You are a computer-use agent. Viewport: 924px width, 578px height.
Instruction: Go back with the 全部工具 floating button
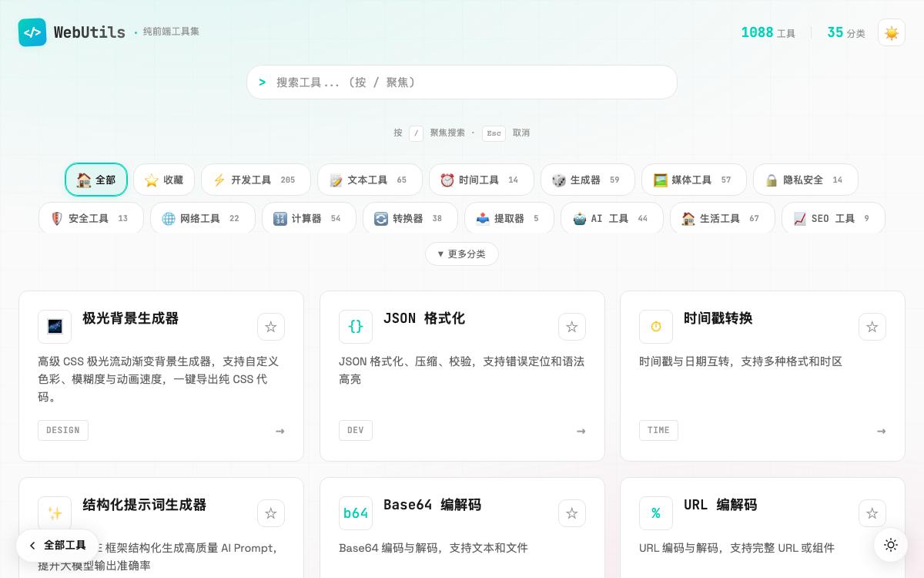pos(57,546)
